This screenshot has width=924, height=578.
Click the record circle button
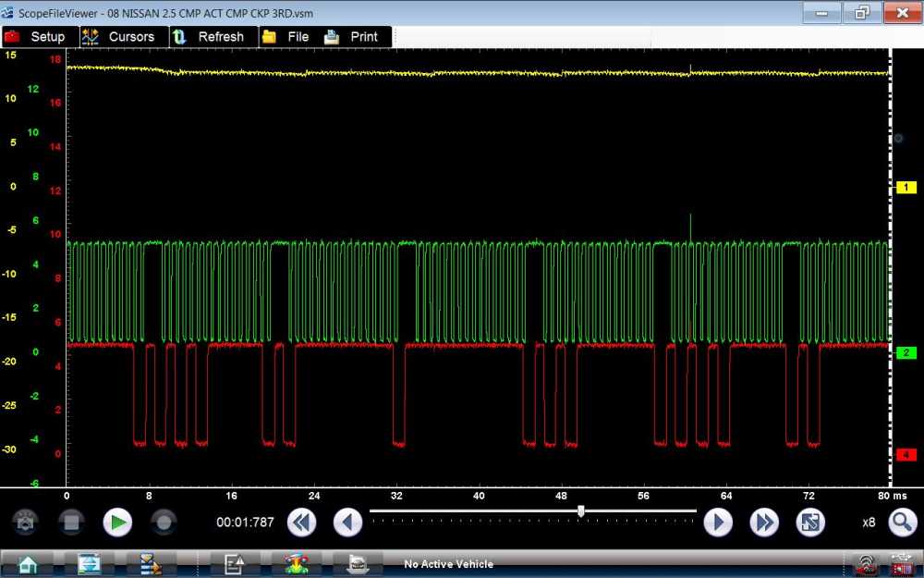coord(164,523)
